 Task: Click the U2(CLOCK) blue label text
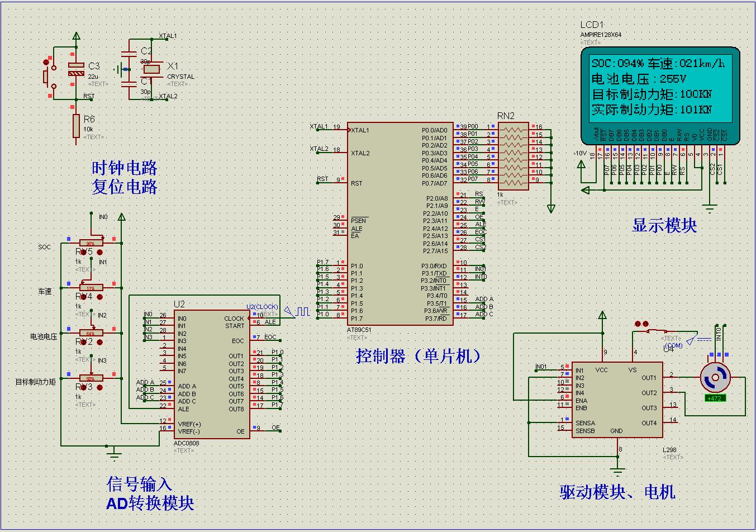[262, 307]
